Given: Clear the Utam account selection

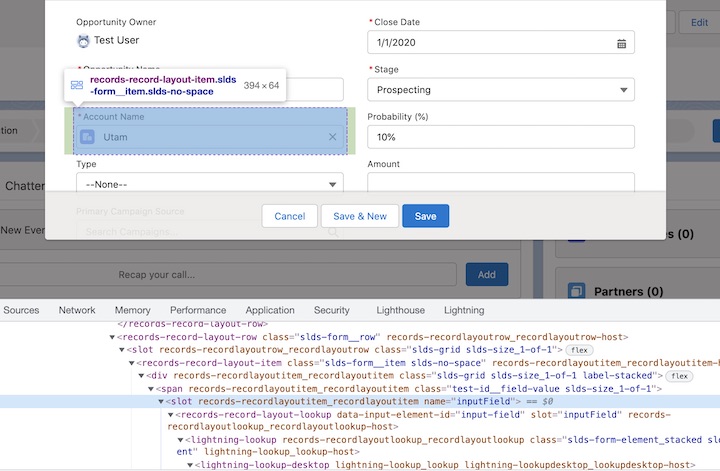Looking at the screenshot, I should point(333,137).
